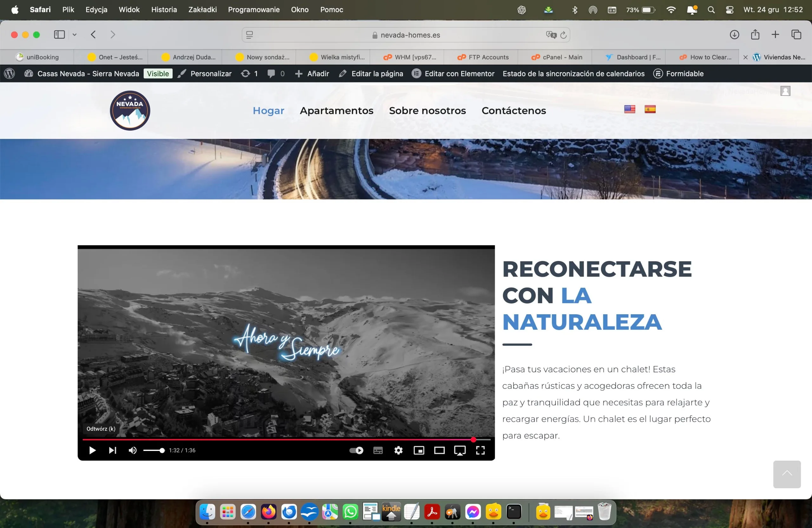
Task: Open miniplayer icon in video controls
Action: point(419,450)
